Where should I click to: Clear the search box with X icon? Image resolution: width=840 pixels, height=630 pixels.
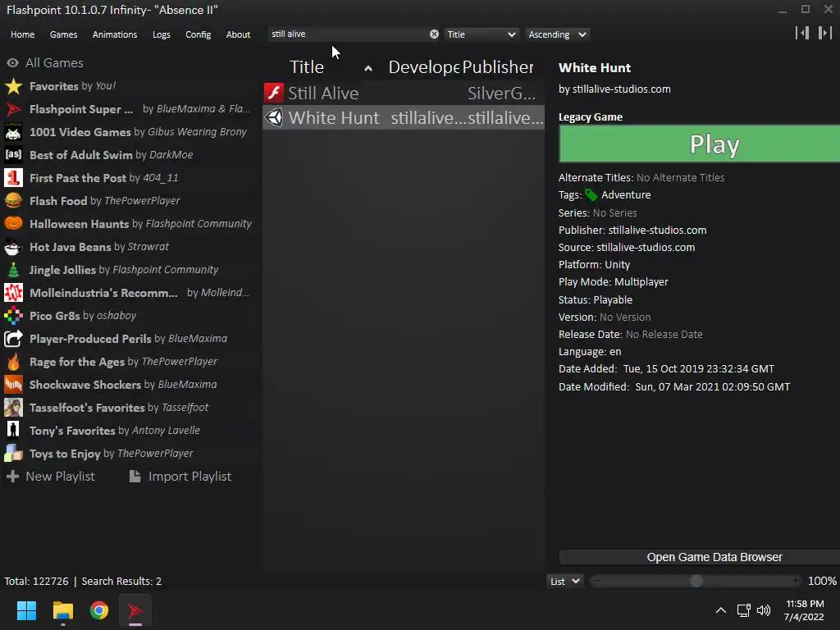click(434, 34)
